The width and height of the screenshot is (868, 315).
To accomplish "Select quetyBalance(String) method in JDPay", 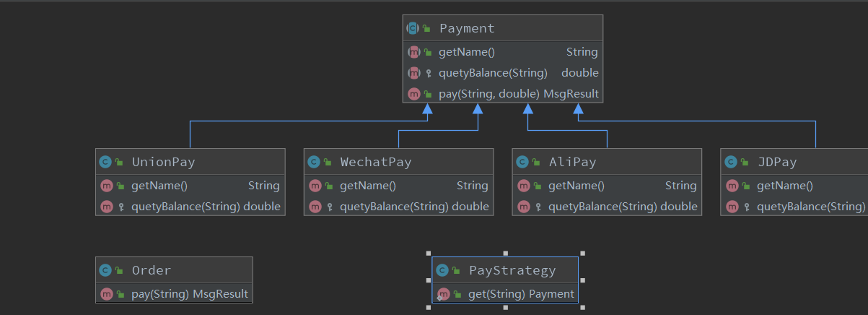I will [794, 207].
